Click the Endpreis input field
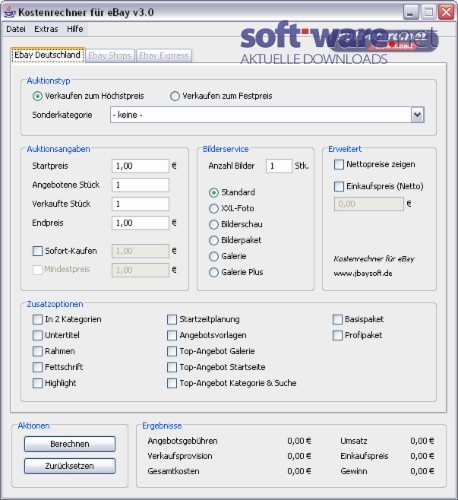The image size is (458, 500). [140, 223]
